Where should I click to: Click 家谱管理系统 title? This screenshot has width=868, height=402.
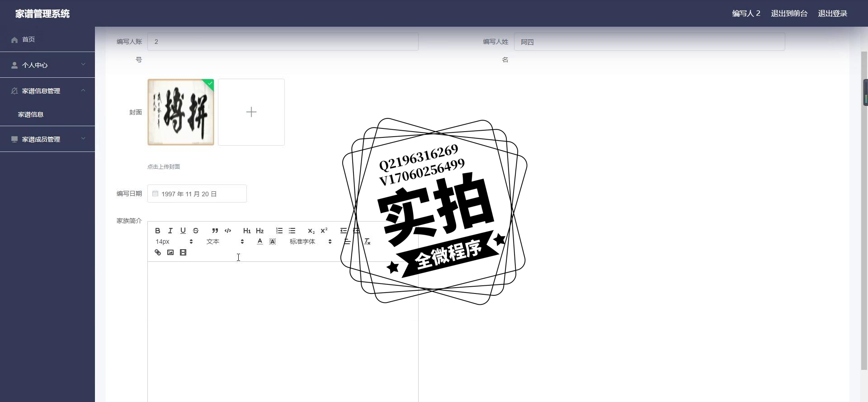(x=42, y=14)
